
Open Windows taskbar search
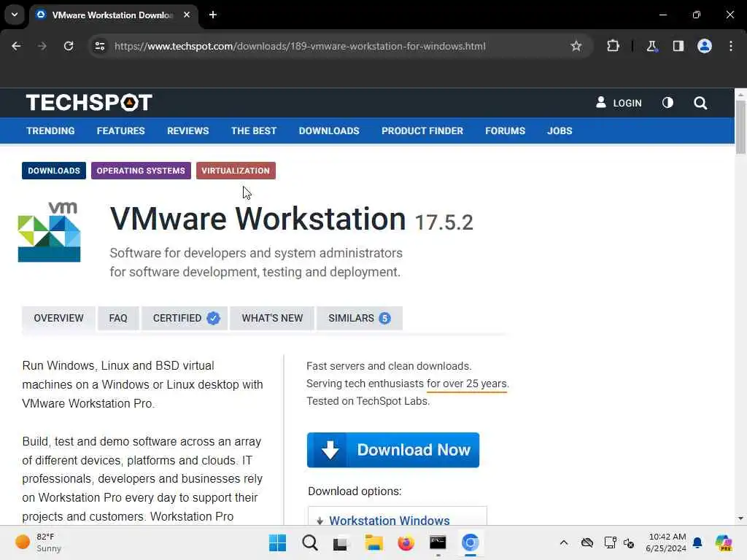click(309, 542)
